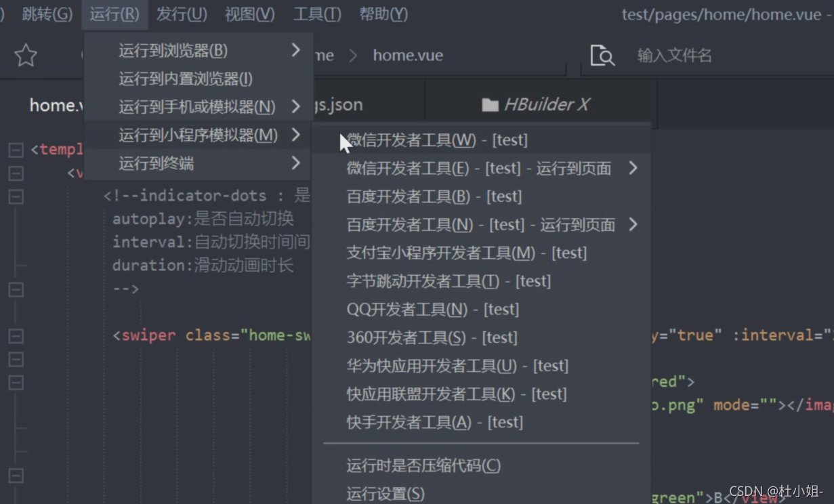
Task: Click the autoplay:是否自动切换 comment line
Action: tap(203, 219)
